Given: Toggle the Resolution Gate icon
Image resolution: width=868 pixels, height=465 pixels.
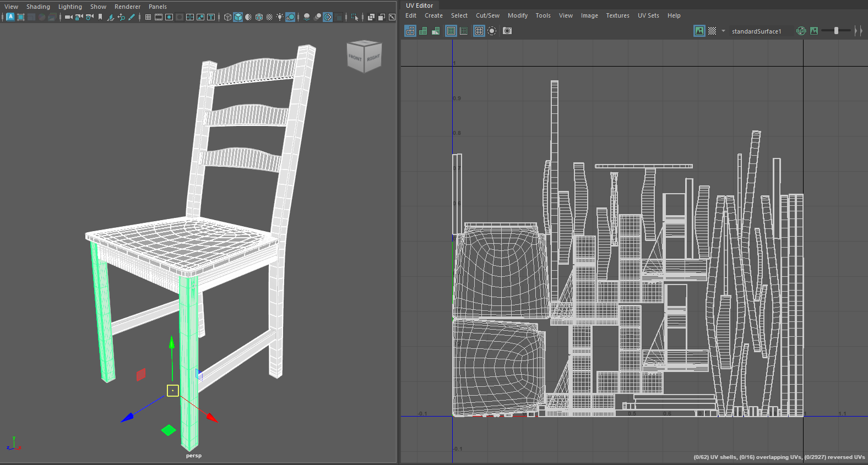Looking at the screenshot, I should (169, 17).
